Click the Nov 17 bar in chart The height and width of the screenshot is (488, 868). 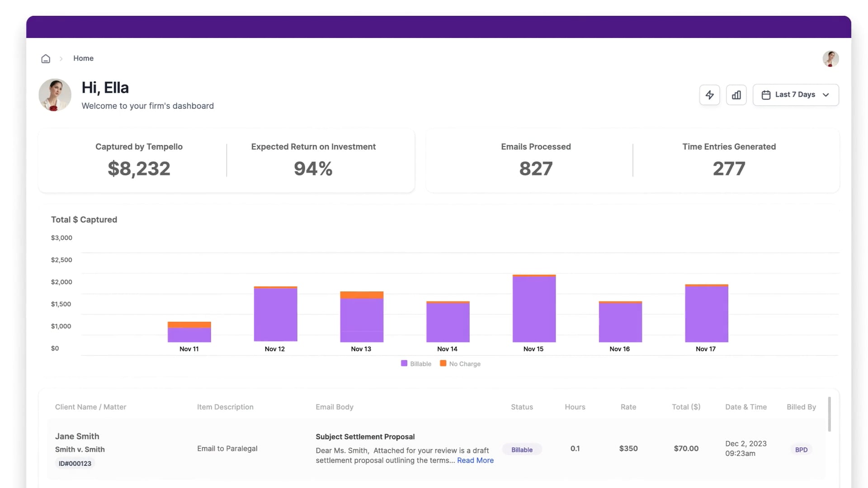click(x=707, y=313)
